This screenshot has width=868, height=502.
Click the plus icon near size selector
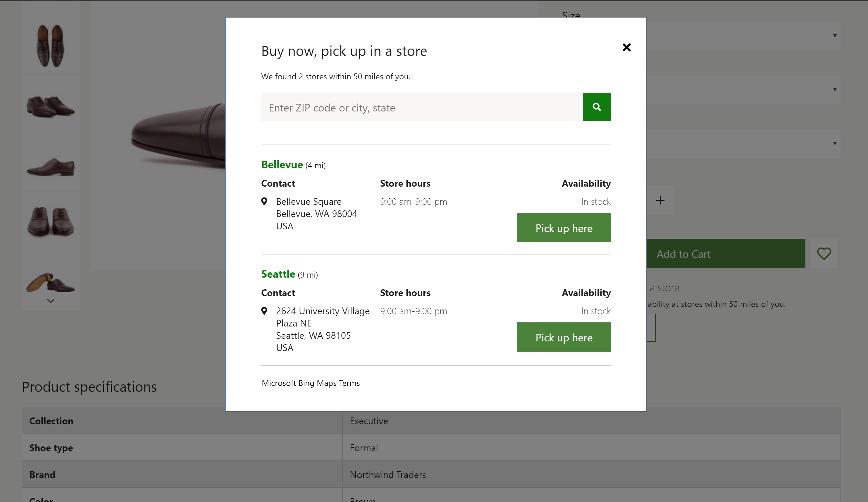(x=661, y=200)
